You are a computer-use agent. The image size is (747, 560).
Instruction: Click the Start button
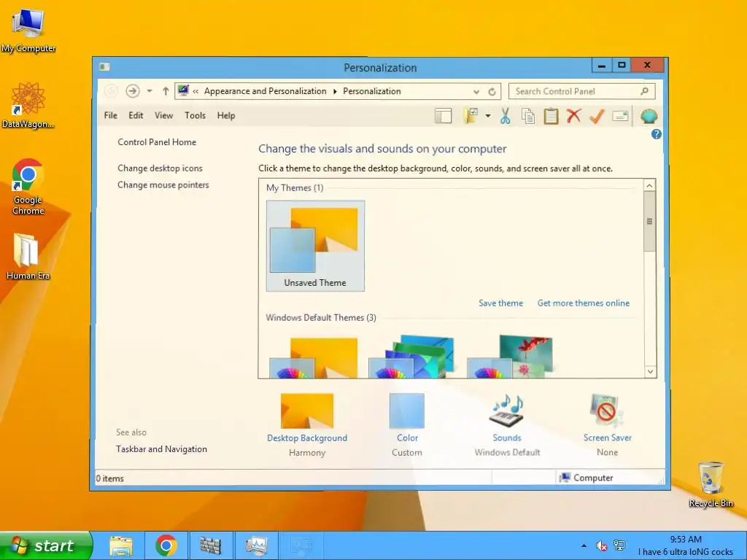pyautogui.click(x=46, y=545)
